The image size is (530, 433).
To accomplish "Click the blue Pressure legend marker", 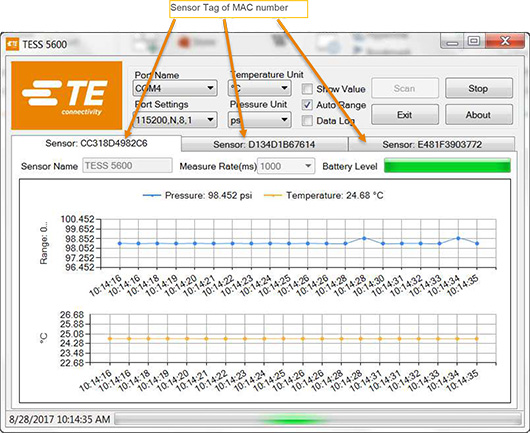I will point(152,195).
